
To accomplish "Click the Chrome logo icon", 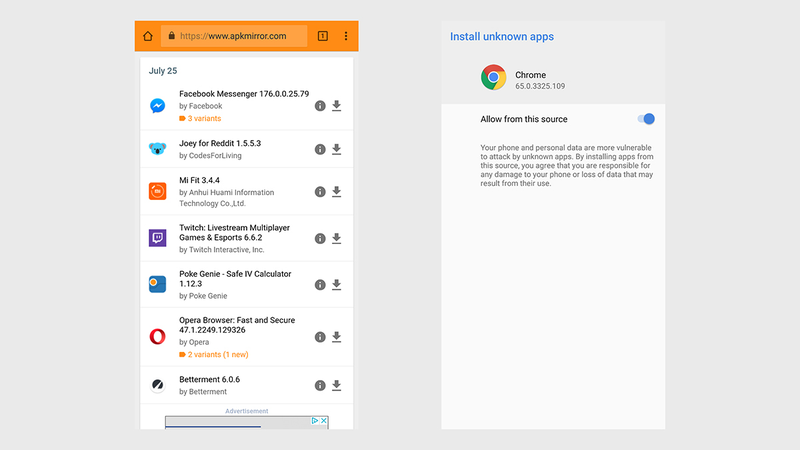I will point(493,77).
